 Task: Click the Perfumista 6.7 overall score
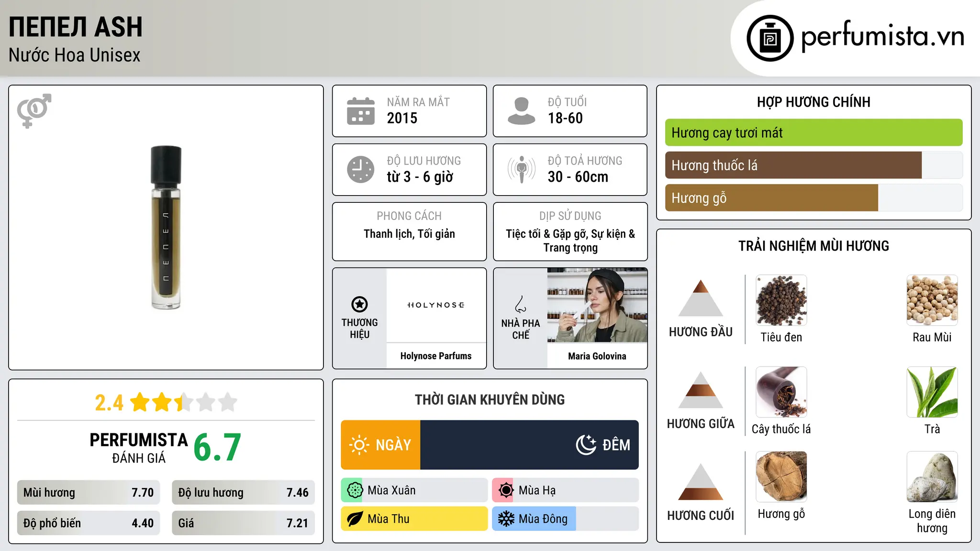pos(217,447)
